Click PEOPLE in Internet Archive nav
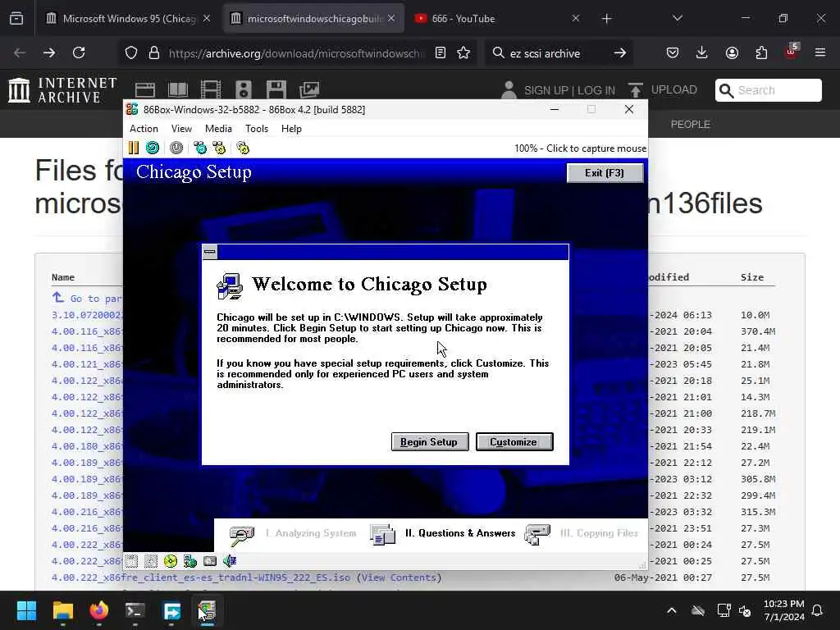Screen dimensions: 840x630 point(690,125)
